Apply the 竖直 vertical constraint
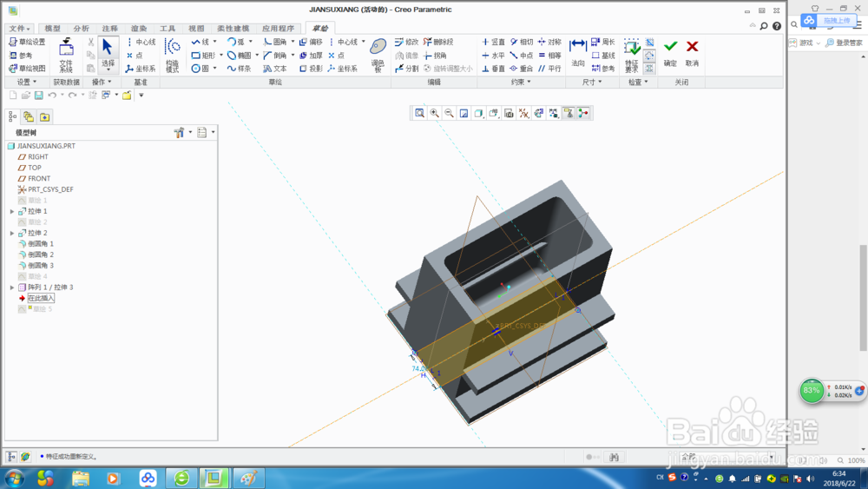Image resolution: width=868 pixels, height=489 pixels. click(493, 42)
